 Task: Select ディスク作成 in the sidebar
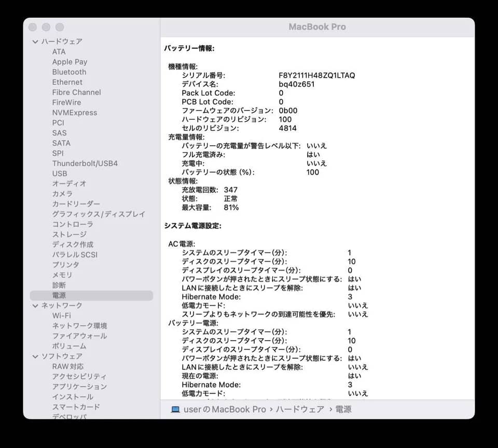click(73, 244)
